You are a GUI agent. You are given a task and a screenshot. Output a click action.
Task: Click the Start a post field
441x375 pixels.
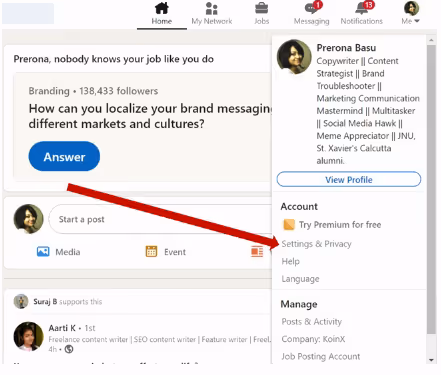[160, 219]
